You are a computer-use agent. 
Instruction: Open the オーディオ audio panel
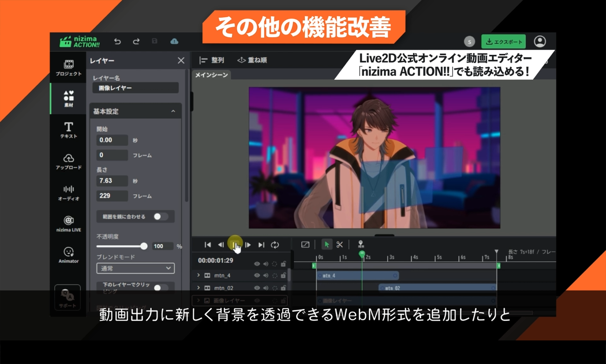[x=69, y=193]
